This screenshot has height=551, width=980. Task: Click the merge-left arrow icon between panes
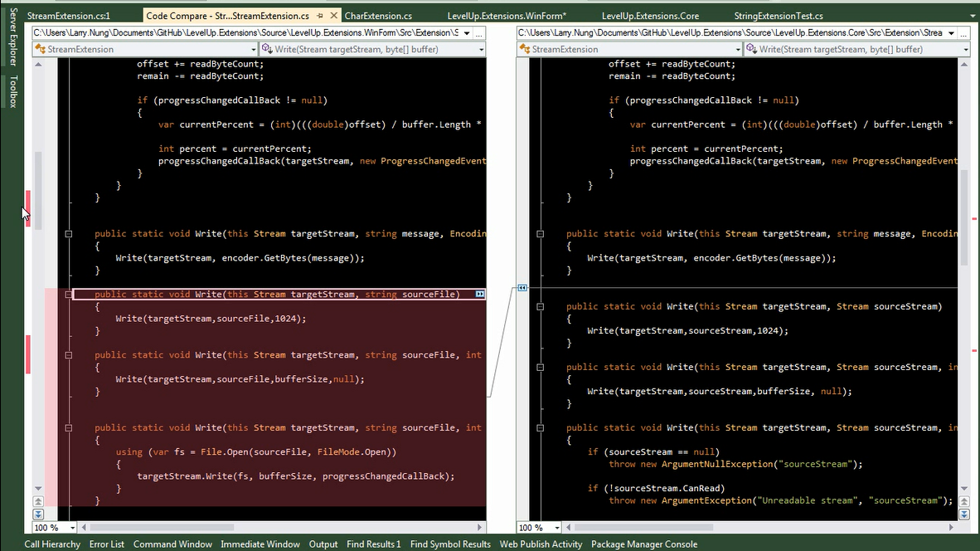(x=522, y=288)
